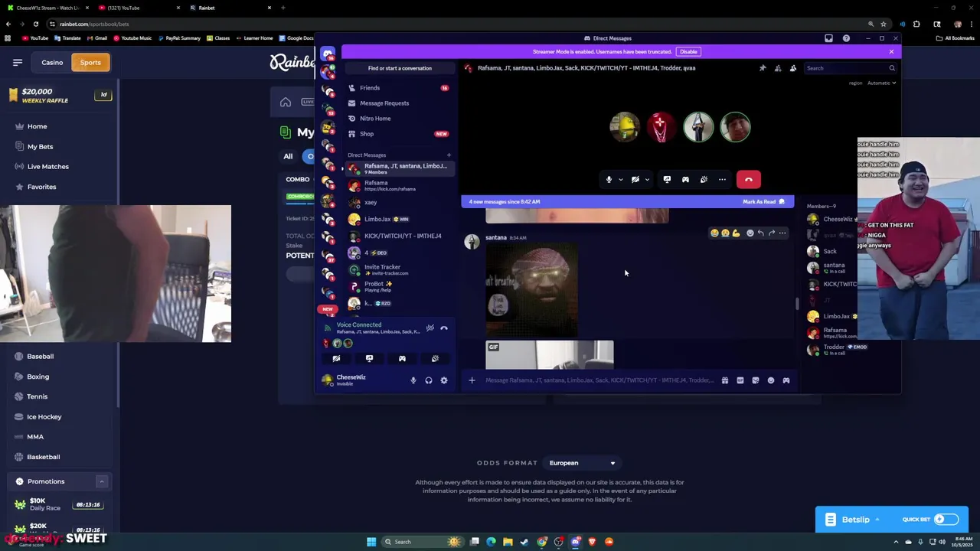Mute microphone in the call controls
The height and width of the screenshot is (551, 980).
click(609, 179)
